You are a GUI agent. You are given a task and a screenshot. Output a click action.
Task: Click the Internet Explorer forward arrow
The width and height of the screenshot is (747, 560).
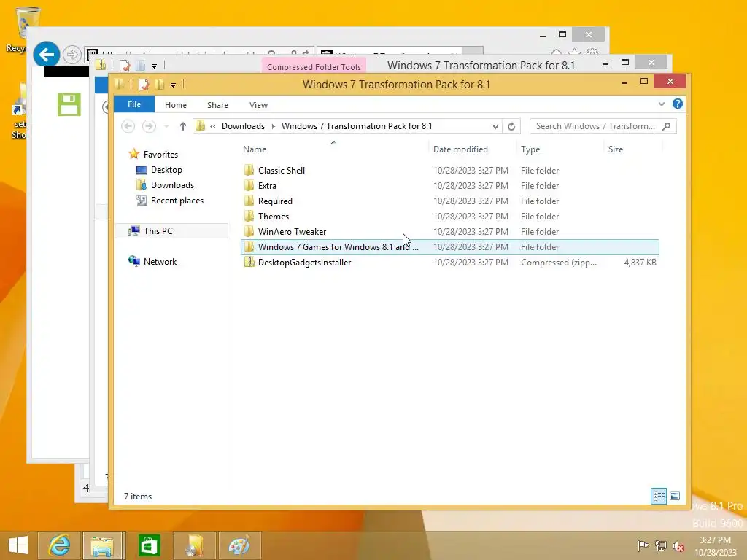[x=72, y=55]
